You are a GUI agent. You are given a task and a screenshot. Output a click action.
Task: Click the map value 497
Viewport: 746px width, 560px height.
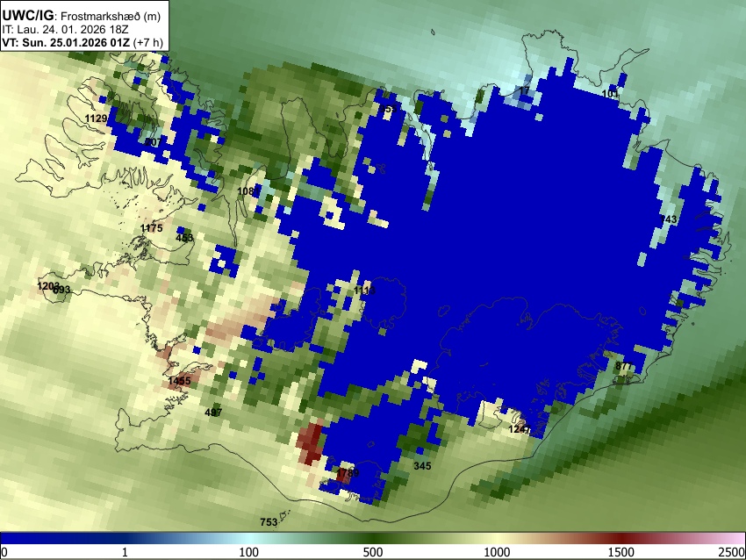(213, 412)
